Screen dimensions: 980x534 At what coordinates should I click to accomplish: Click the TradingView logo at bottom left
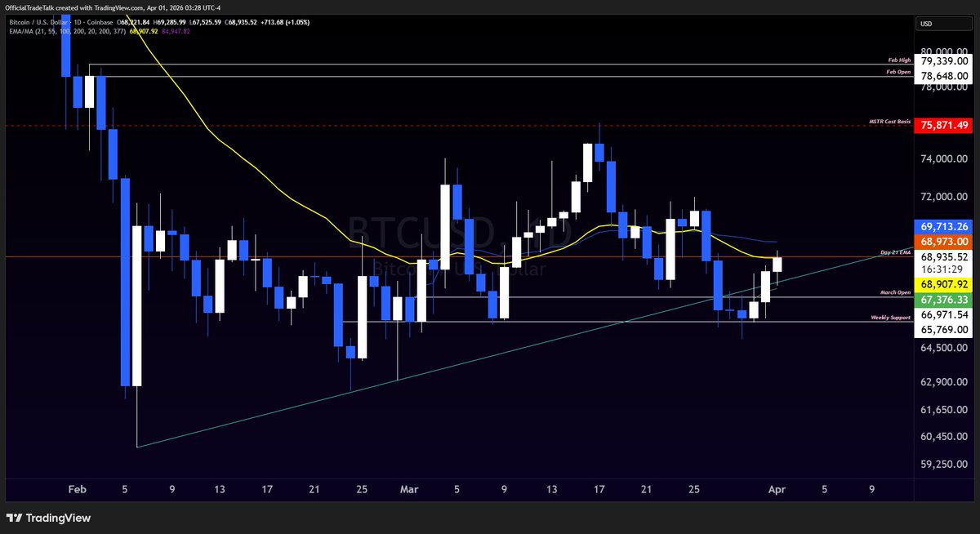tap(49, 518)
